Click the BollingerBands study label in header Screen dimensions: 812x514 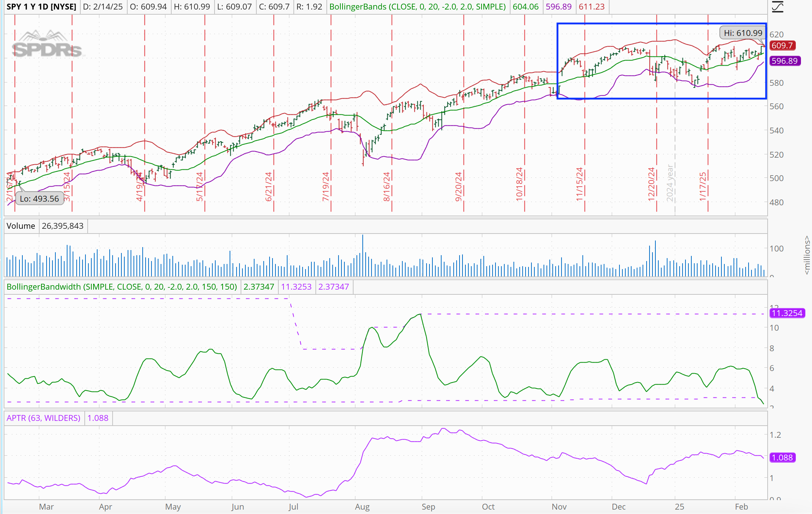coord(417,7)
